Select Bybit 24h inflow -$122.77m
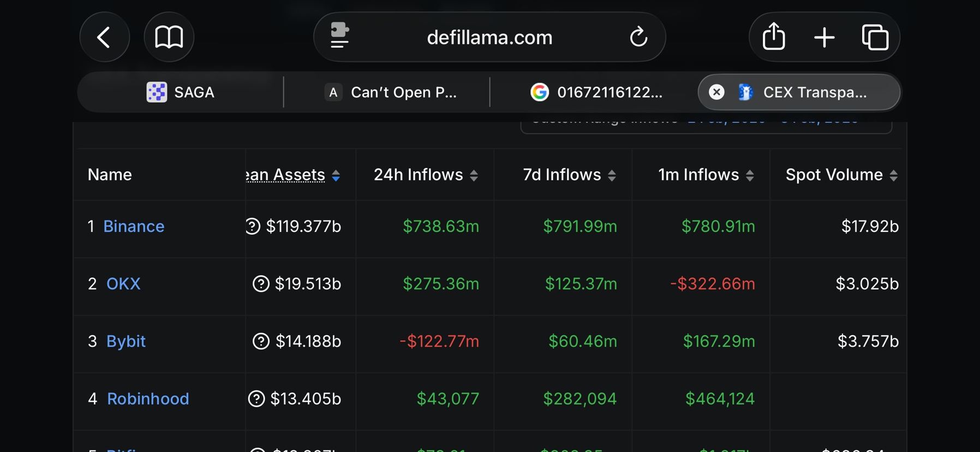 click(439, 341)
